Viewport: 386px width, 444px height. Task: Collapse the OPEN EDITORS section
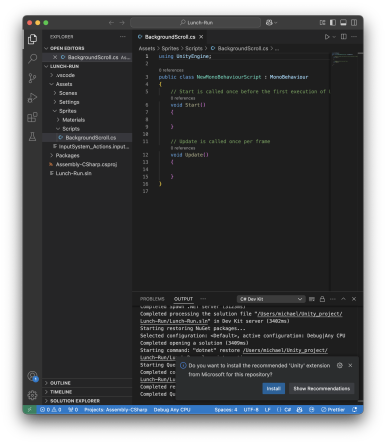pyautogui.click(x=67, y=48)
